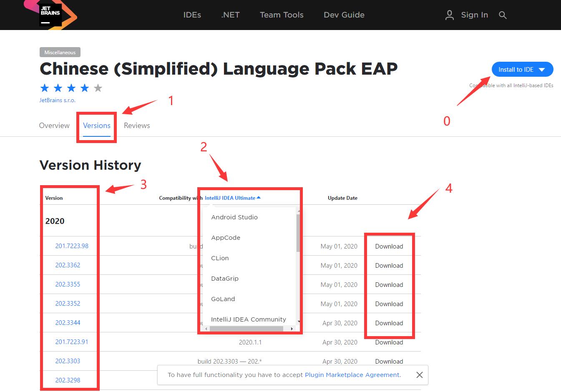Click the gray fifth rating star

click(98, 88)
